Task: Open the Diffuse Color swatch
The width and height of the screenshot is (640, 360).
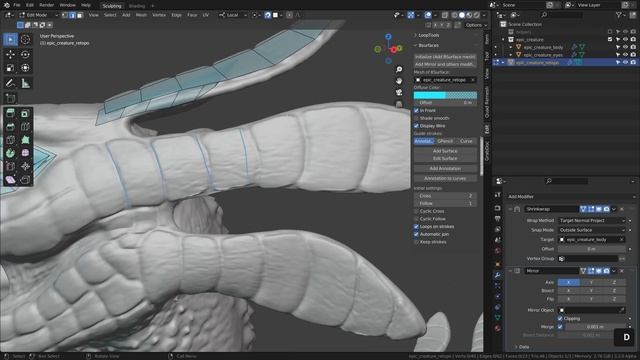Action: coord(445,95)
